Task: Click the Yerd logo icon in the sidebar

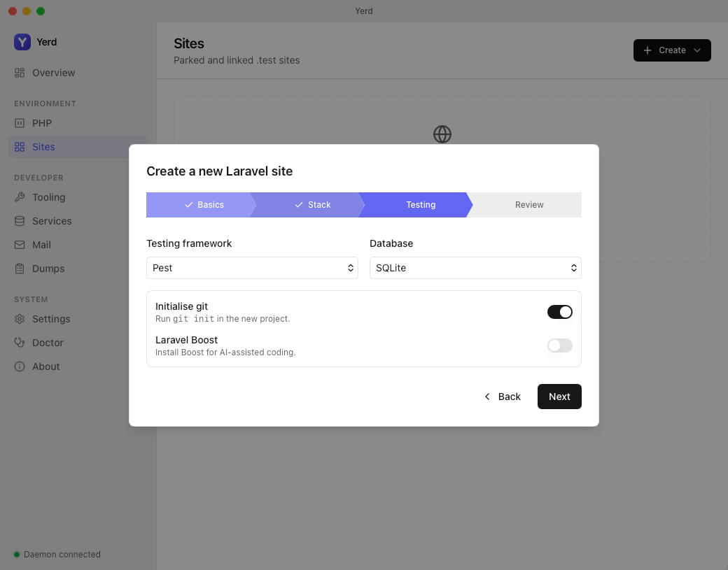Action: (x=22, y=42)
